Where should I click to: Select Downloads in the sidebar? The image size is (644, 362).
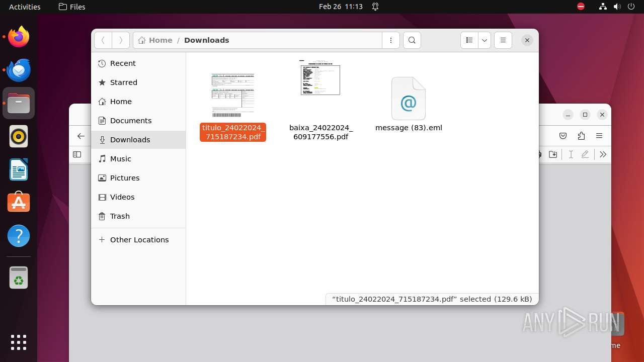click(x=138, y=140)
